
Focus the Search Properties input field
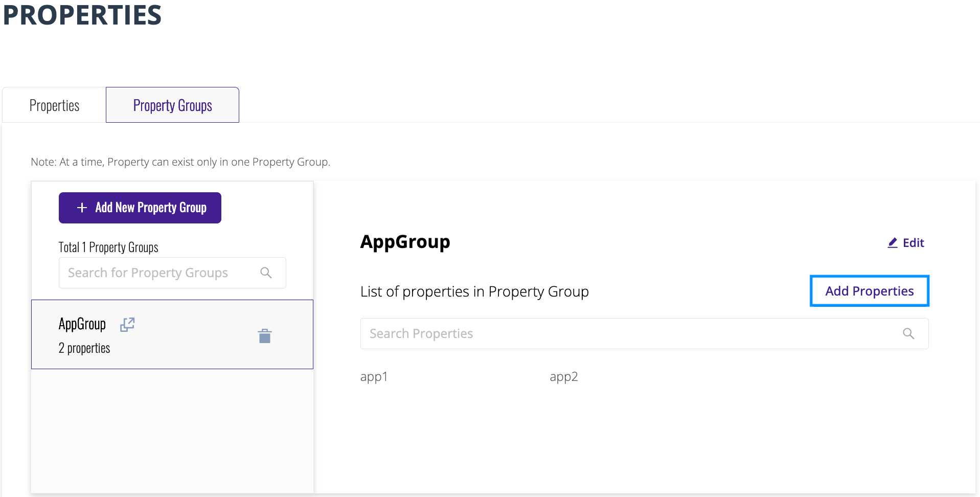[x=644, y=334]
